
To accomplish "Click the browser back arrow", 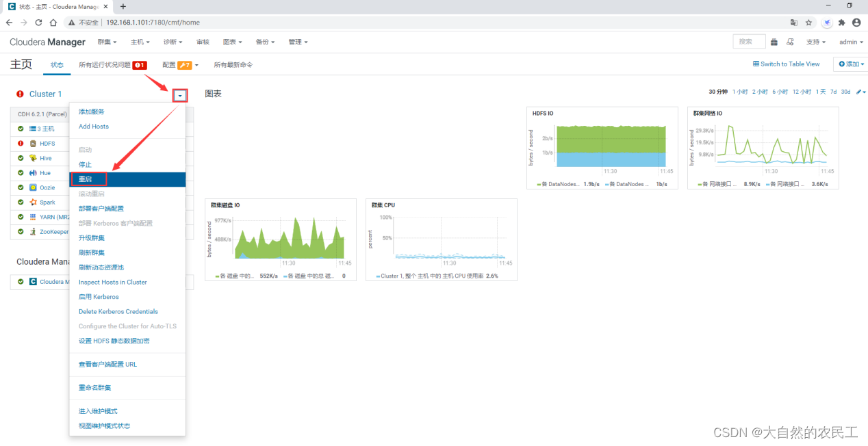I will coord(9,22).
